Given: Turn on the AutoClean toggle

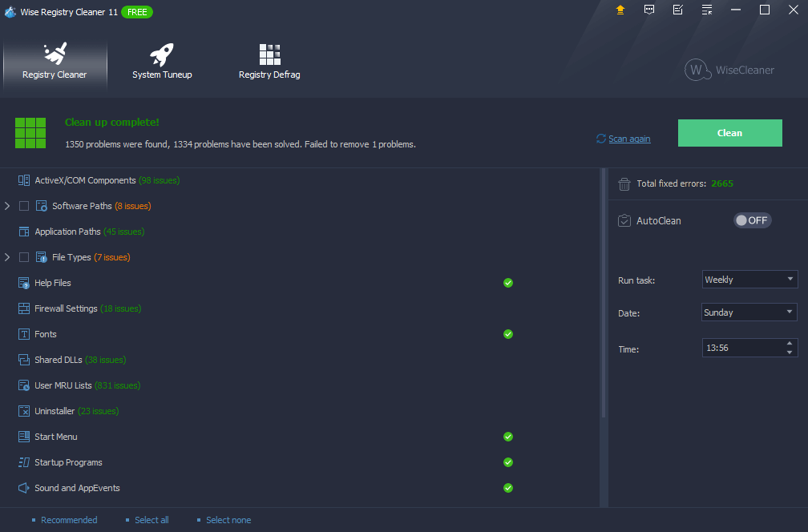Looking at the screenshot, I should [752, 220].
